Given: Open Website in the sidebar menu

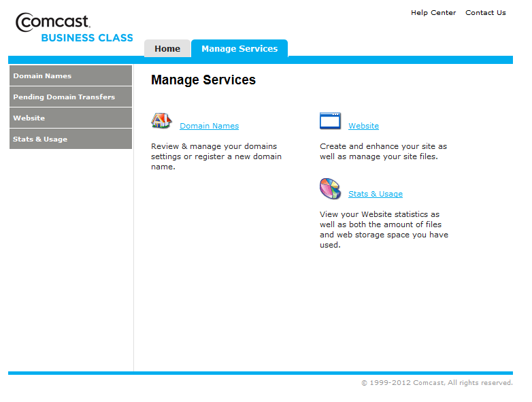Looking at the screenshot, I should (x=71, y=118).
